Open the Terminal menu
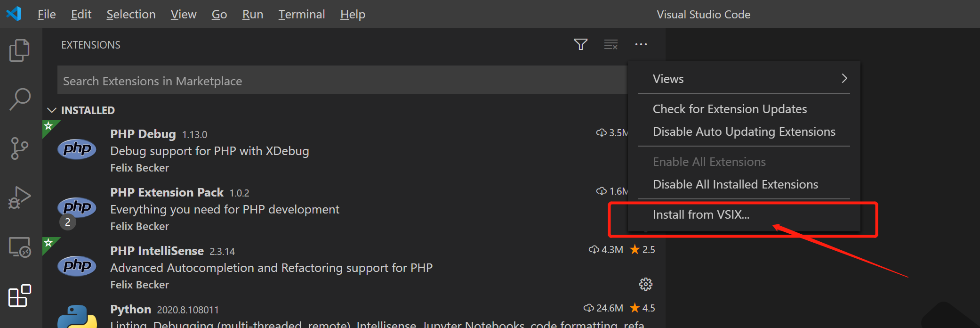The width and height of the screenshot is (980, 328). [x=301, y=15]
